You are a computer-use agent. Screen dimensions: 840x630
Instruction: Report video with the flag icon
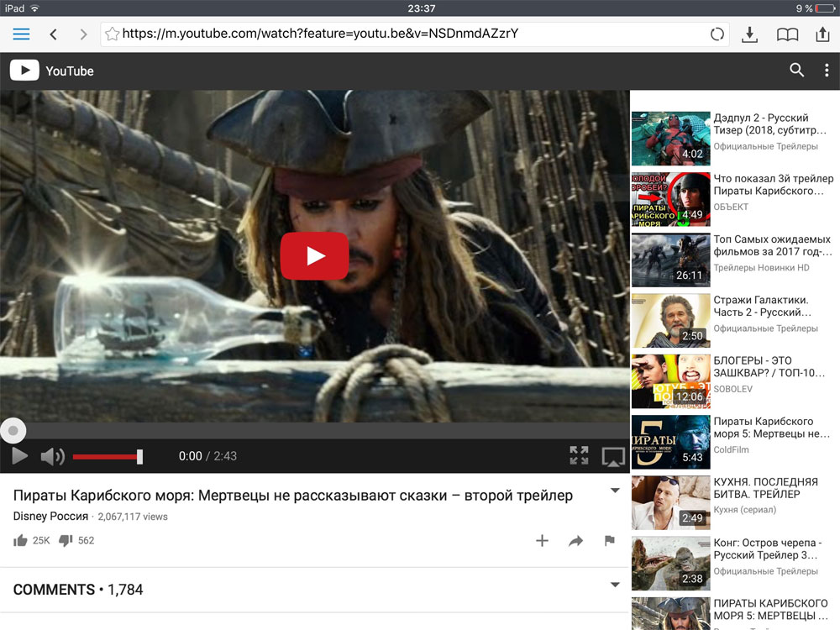609,540
